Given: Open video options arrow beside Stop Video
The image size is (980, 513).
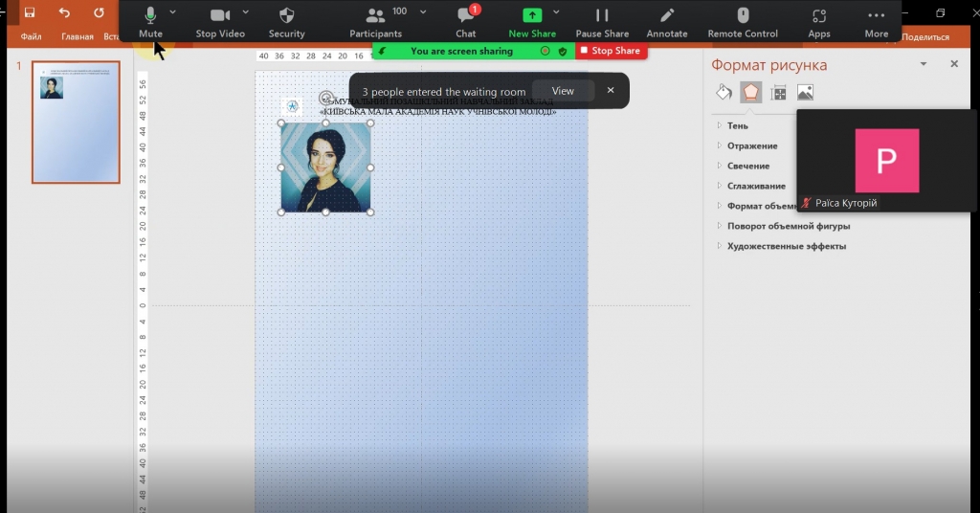Looking at the screenshot, I should [x=245, y=11].
